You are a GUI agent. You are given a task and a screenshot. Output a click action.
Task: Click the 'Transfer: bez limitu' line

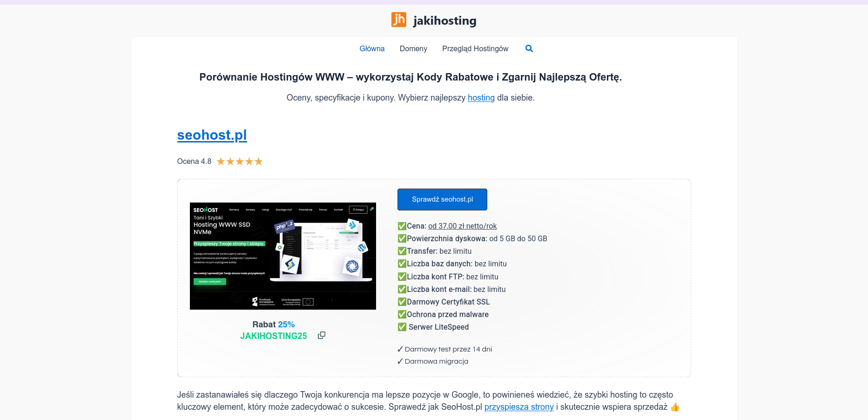click(x=435, y=251)
